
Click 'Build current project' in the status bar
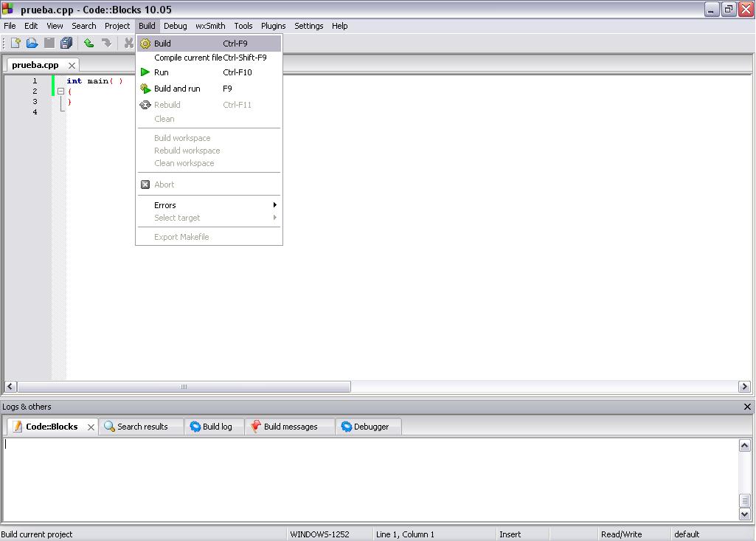[37, 534]
